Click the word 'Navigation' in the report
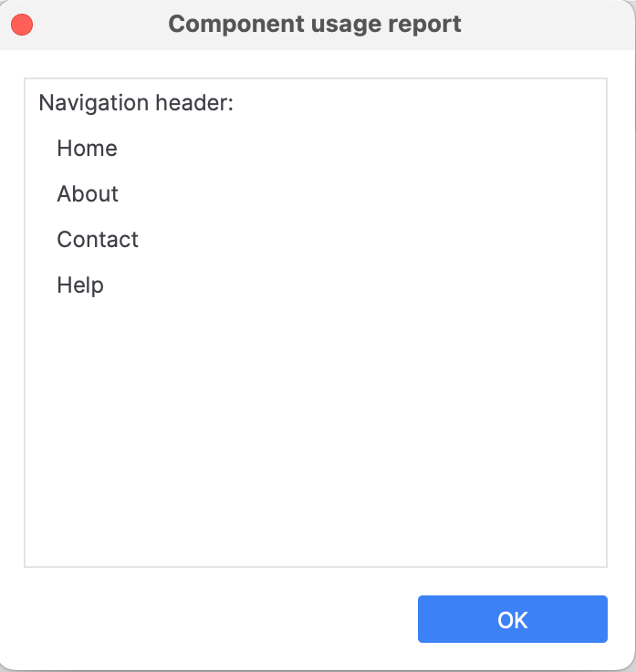 click(94, 103)
